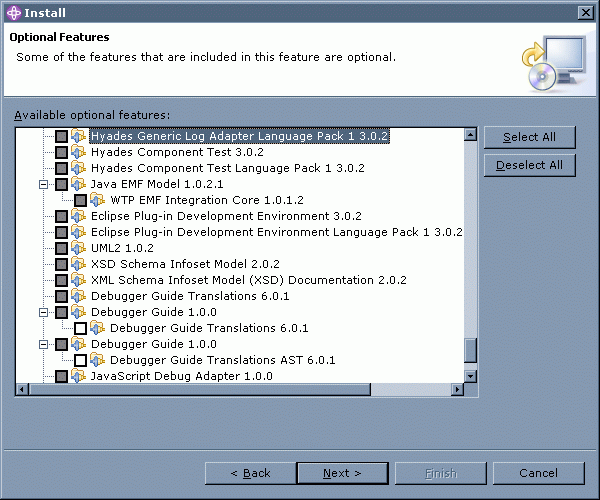Click the UML2 1.0.2 feature icon

coord(78,248)
